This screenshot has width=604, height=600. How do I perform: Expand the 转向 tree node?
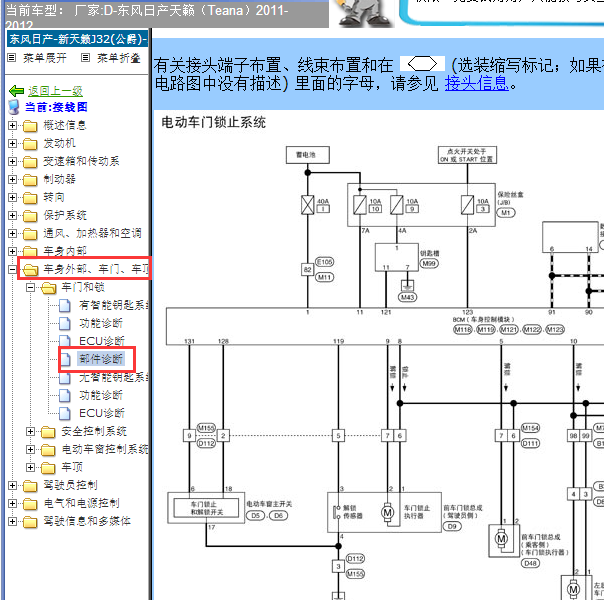pyautogui.click(x=12, y=198)
